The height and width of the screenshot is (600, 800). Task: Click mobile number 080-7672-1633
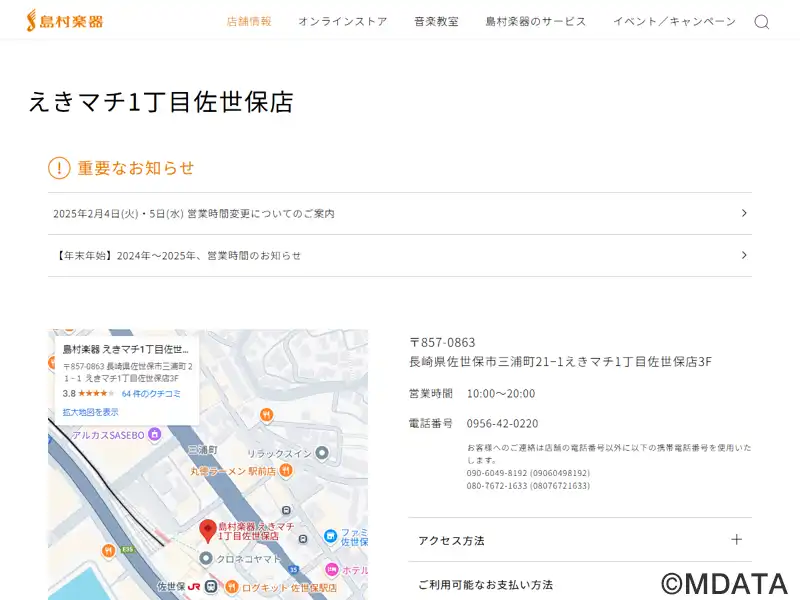pos(528,486)
